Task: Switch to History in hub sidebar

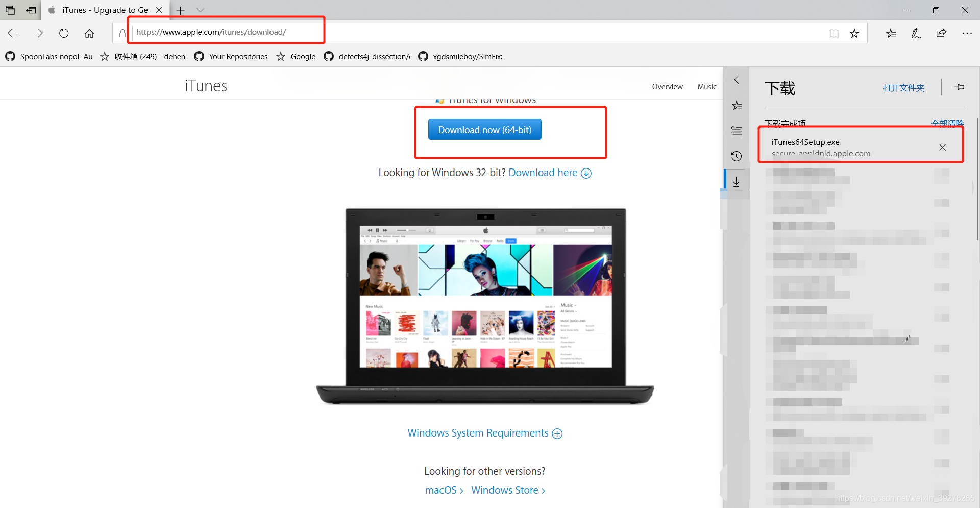Action: [737, 156]
